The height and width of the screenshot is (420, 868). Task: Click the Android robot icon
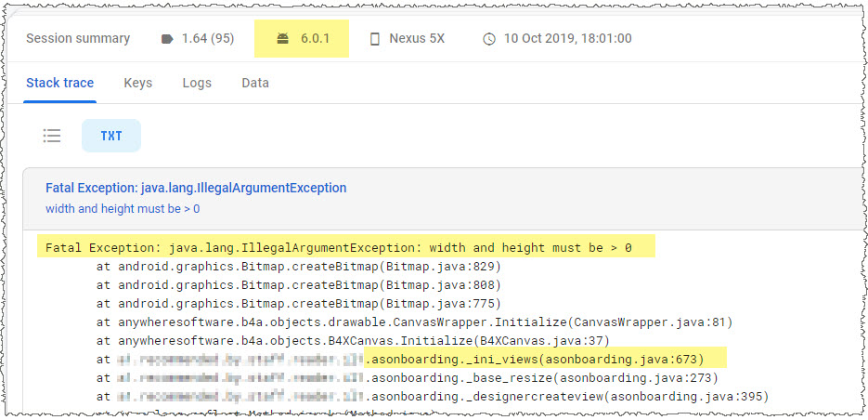coord(283,39)
